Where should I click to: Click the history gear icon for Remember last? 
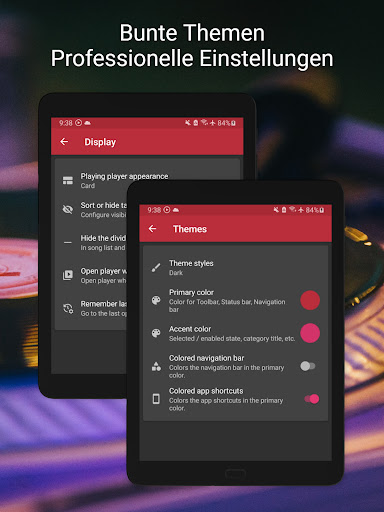click(x=68, y=308)
